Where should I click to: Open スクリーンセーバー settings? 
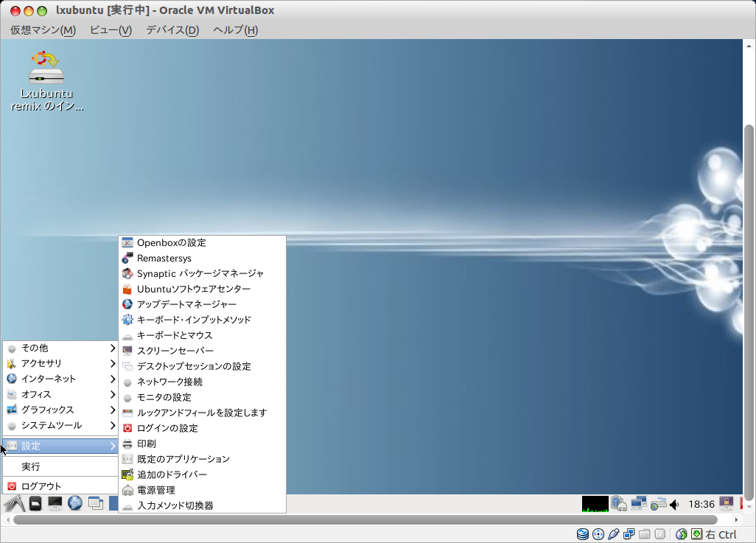(202, 351)
